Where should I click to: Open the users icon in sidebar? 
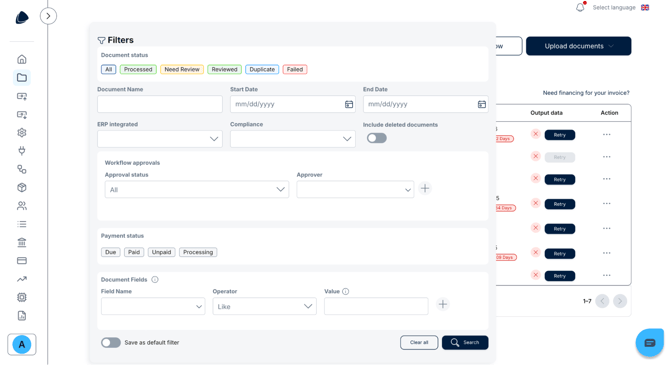tap(22, 206)
